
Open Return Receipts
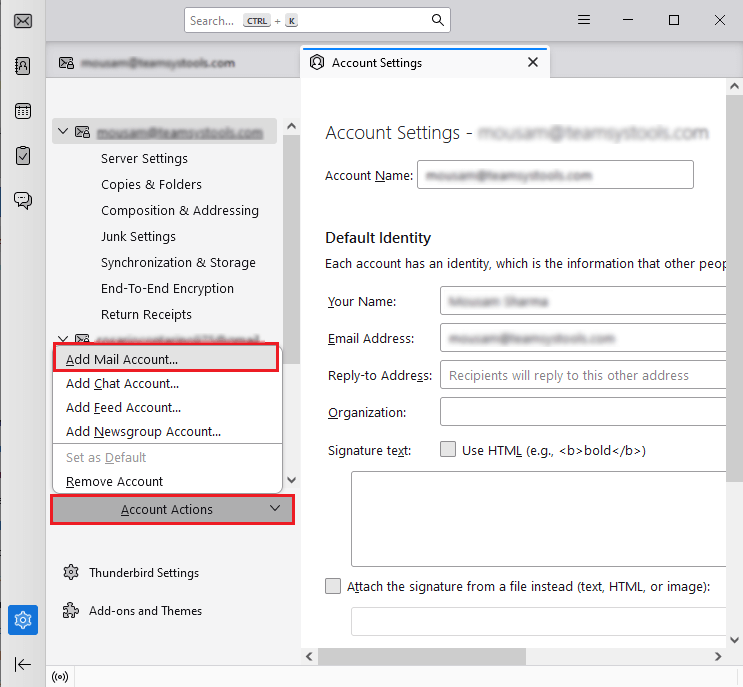[x=146, y=315]
